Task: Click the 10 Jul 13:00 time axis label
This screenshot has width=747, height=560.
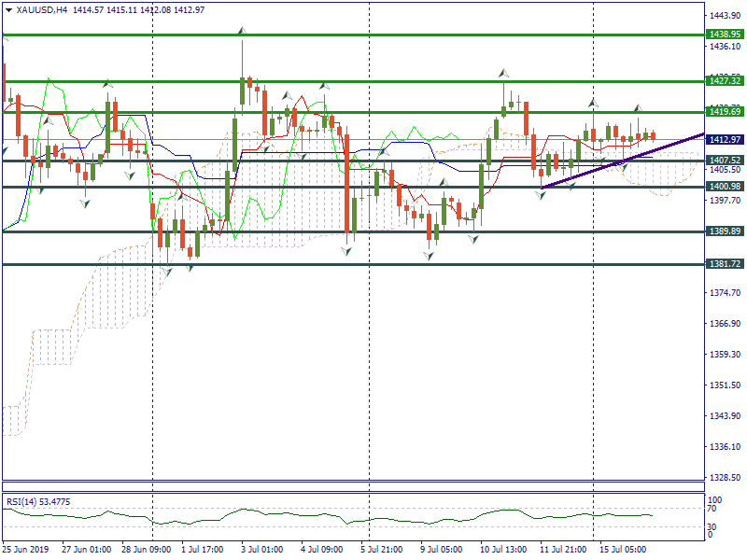Action: click(501, 551)
